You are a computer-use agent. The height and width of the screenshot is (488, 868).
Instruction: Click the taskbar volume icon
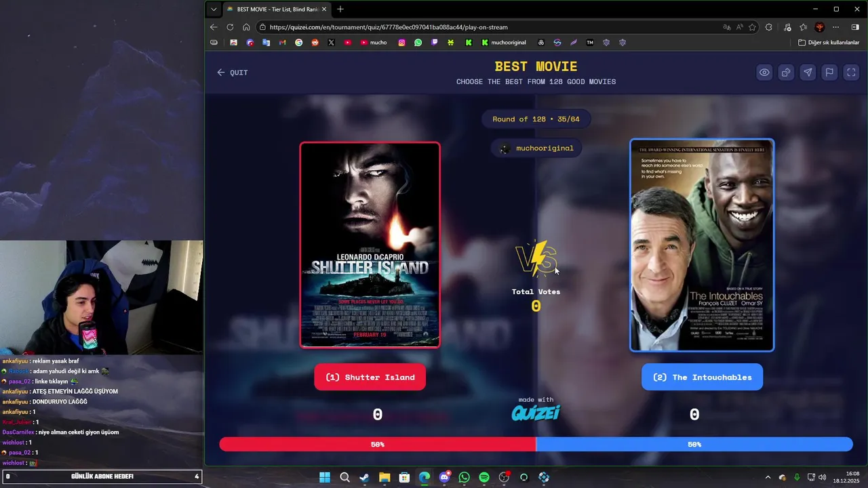tap(822, 477)
